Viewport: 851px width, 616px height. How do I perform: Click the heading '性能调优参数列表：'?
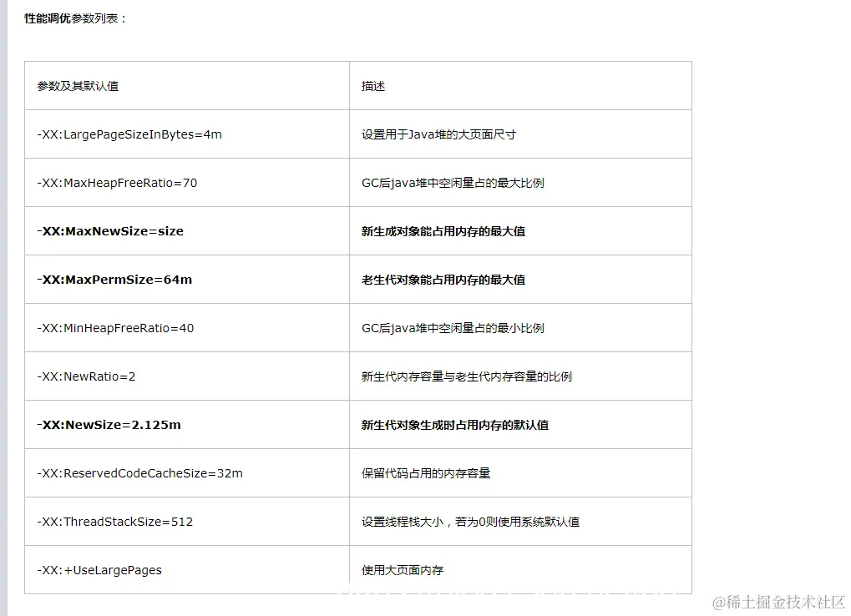75,18
